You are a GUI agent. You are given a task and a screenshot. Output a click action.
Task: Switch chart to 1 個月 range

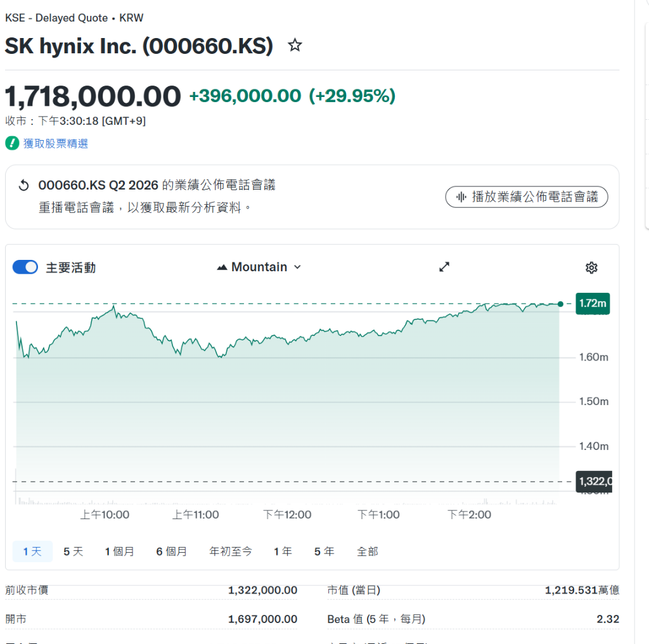(120, 551)
